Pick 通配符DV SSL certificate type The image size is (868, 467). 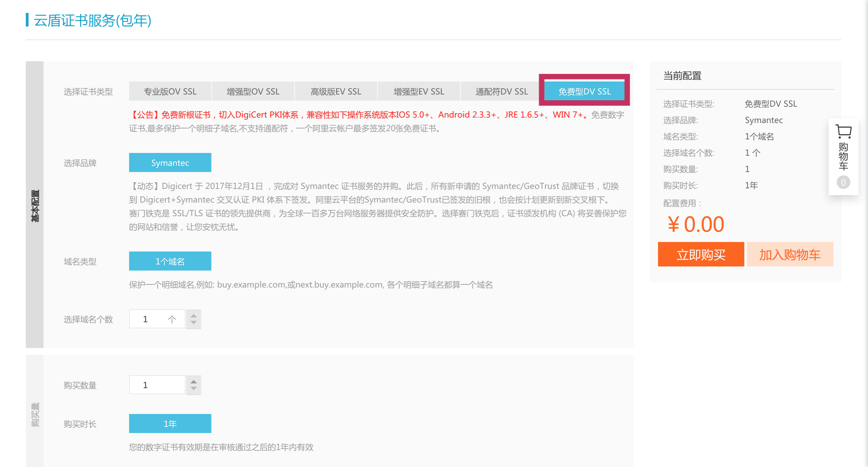tap(502, 91)
